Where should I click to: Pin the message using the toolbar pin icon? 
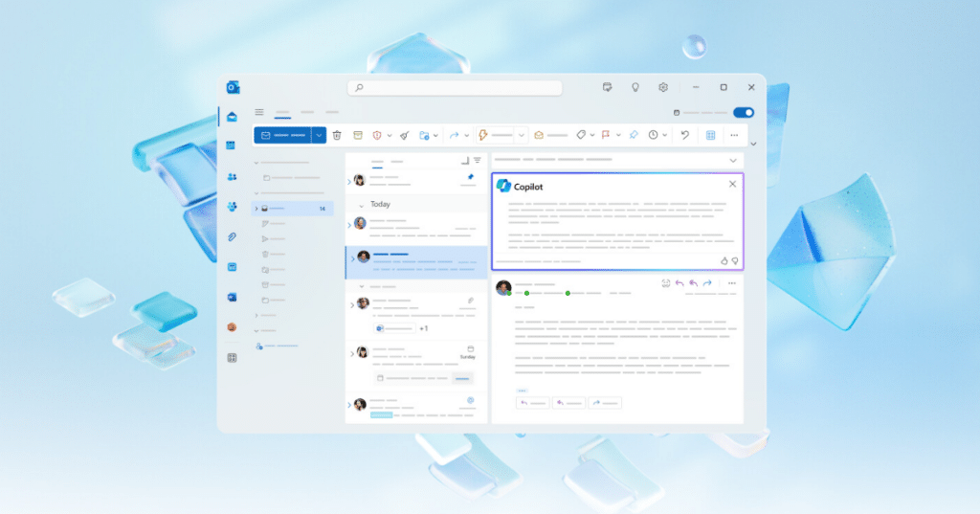(x=633, y=136)
